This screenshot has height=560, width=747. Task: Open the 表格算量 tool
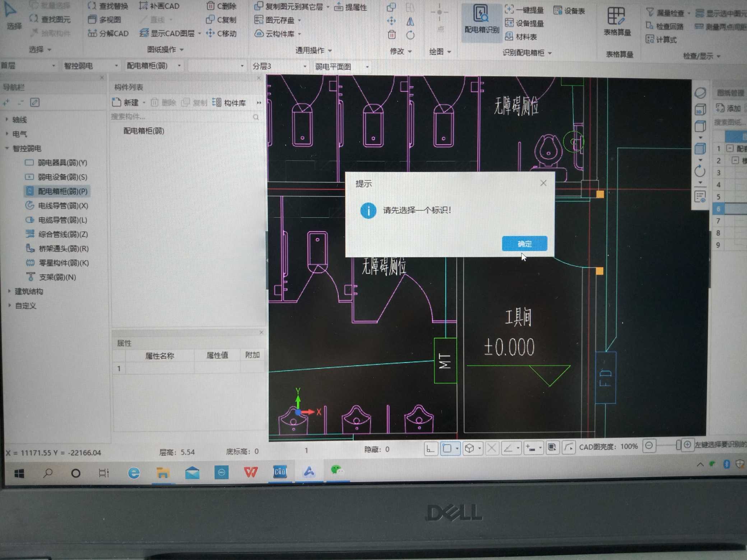pyautogui.click(x=617, y=22)
